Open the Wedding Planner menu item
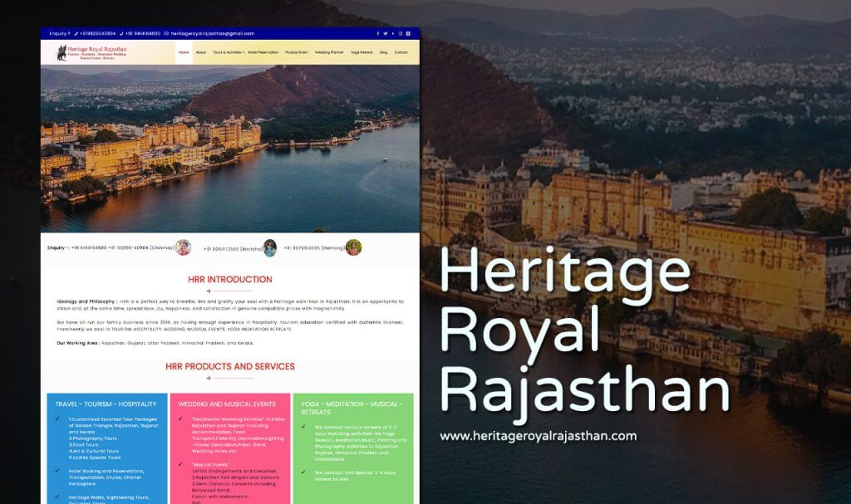 tap(329, 52)
